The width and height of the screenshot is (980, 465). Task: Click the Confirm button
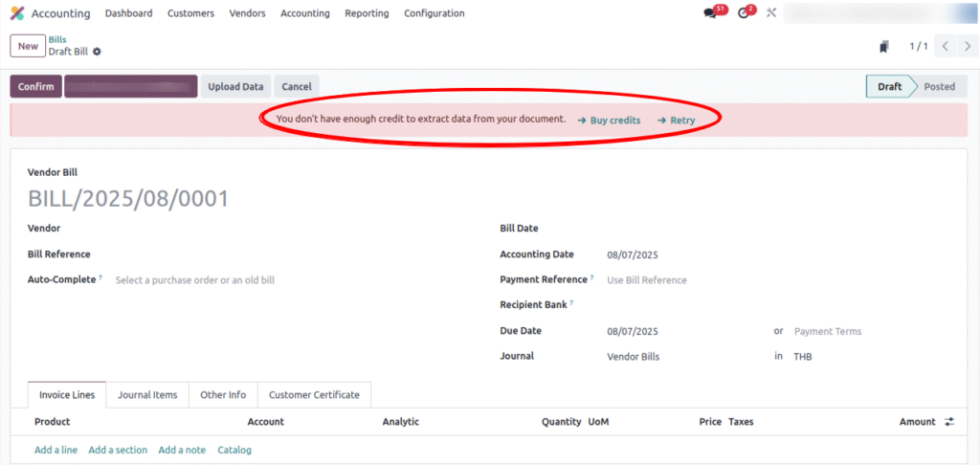coord(35,87)
